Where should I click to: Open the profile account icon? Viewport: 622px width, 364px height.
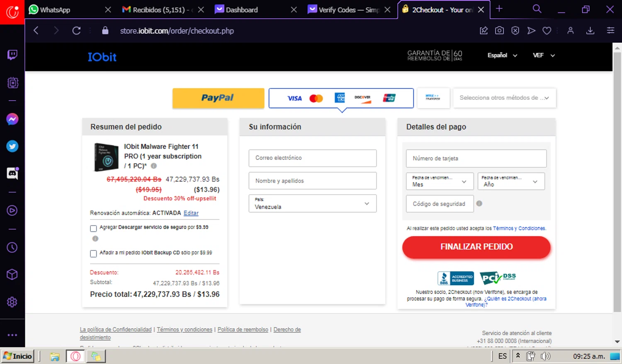pos(571,31)
